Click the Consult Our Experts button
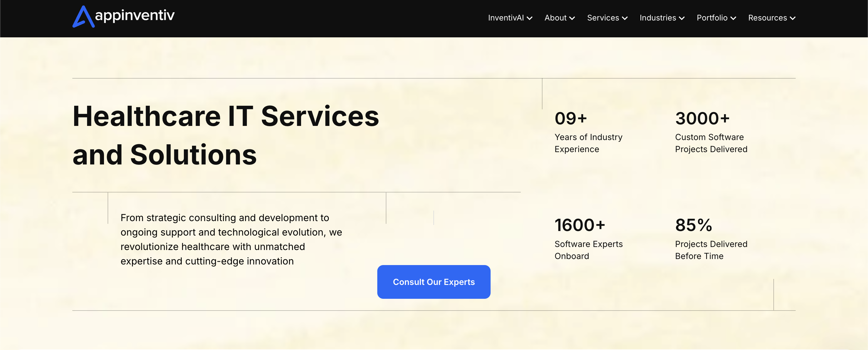Viewport: 868px width, 350px height. pos(434,282)
